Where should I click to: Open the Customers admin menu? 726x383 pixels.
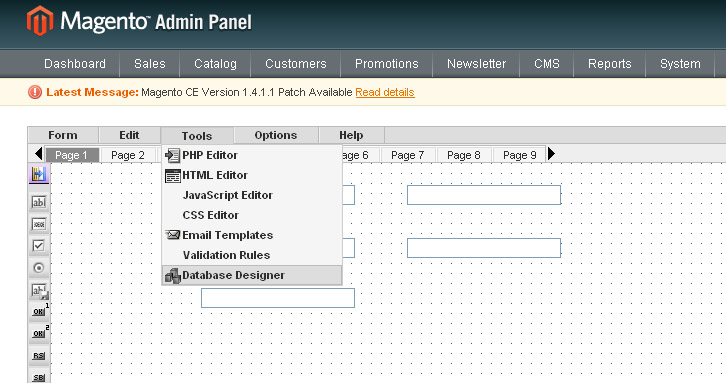[296, 63]
